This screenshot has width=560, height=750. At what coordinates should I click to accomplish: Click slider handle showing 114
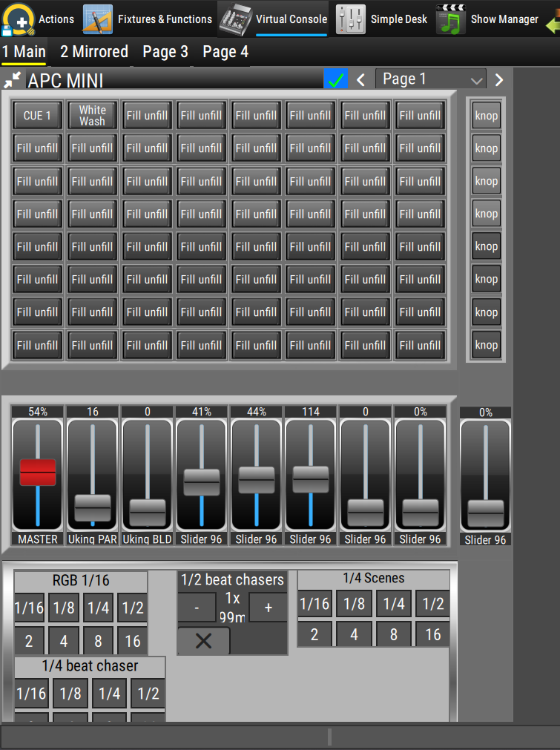click(311, 479)
